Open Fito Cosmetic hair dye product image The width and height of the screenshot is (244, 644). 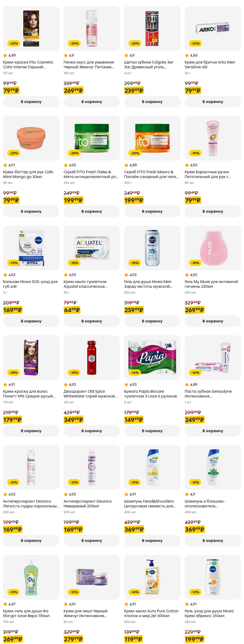tap(31, 28)
